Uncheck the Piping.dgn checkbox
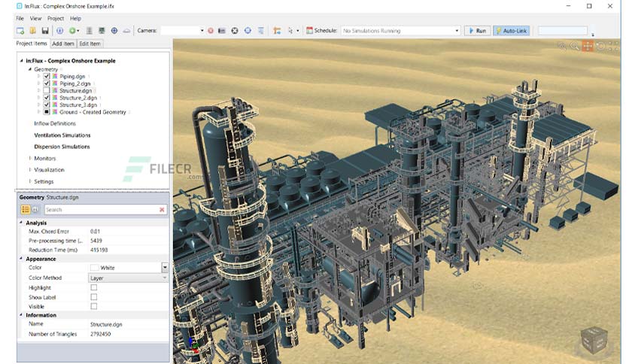The width and height of the screenshot is (629, 364). point(47,76)
